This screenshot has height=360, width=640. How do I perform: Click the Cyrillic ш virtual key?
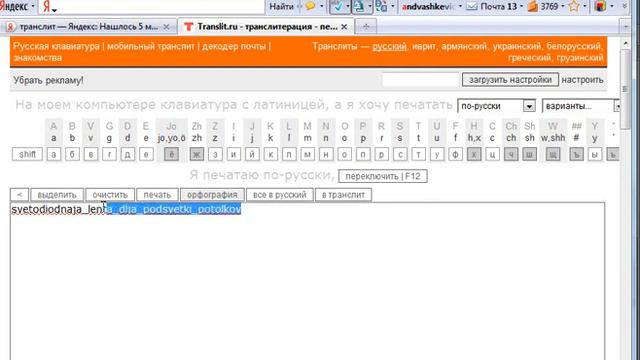(x=529, y=154)
